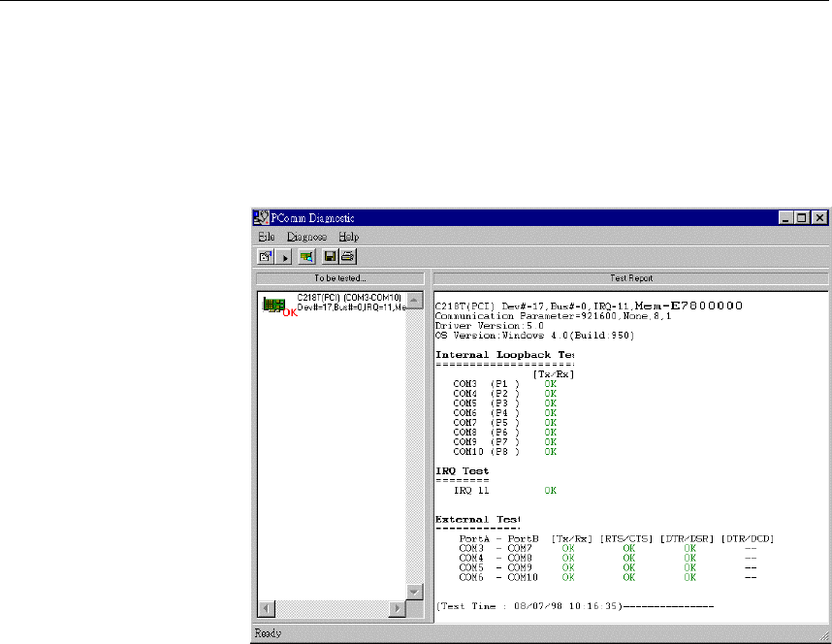The height and width of the screenshot is (644, 832).
Task: Click the 'External Test' heading
Action: click(x=477, y=519)
